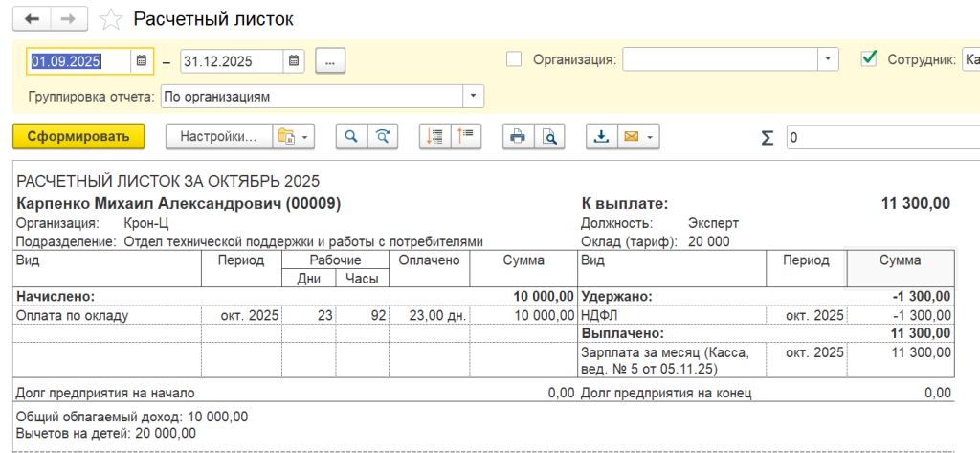Image resolution: width=980 pixels, height=453 pixels.
Task: Select the НДФЛ sum -1 300,00
Action: click(x=900, y=315)
